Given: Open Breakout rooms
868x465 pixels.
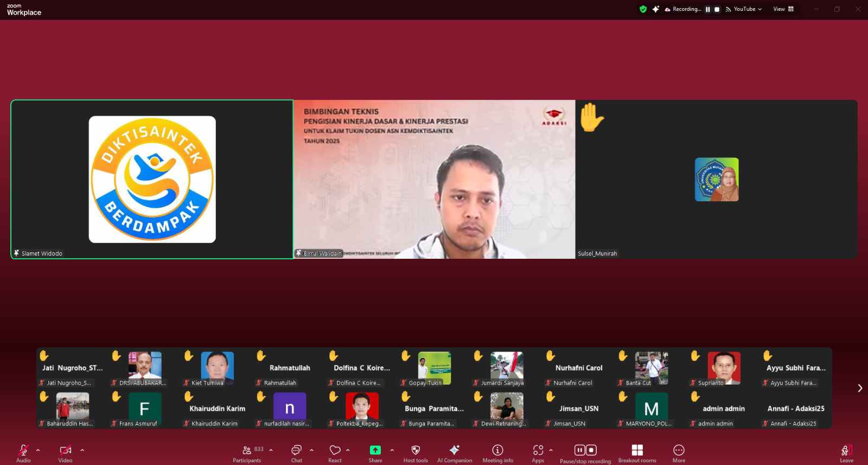Looking at the screenshot, I should [x=637, y=453].
